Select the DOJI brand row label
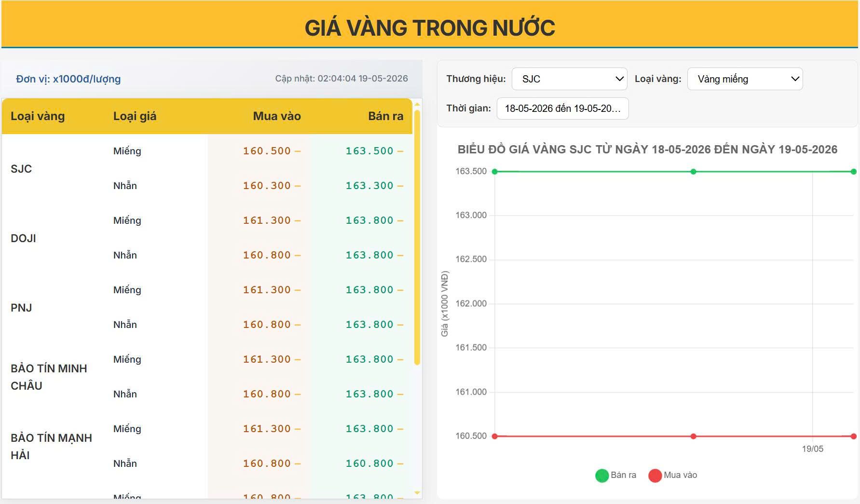Screen dimensions: 860x504 [x=23, y=238]
